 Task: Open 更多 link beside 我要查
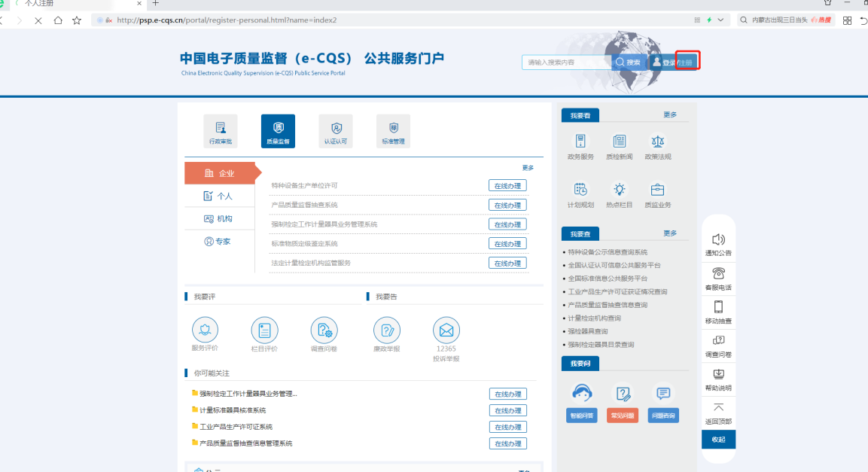click(x=670, y=233)
